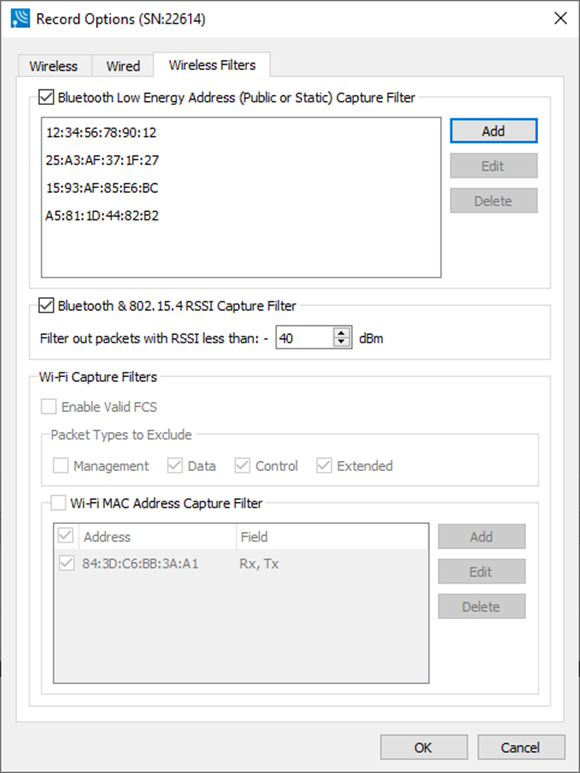The image size is (580, 773).
Task: Select address A5:81:1D:44:82:B2 in list
Action: click(102, 215)
